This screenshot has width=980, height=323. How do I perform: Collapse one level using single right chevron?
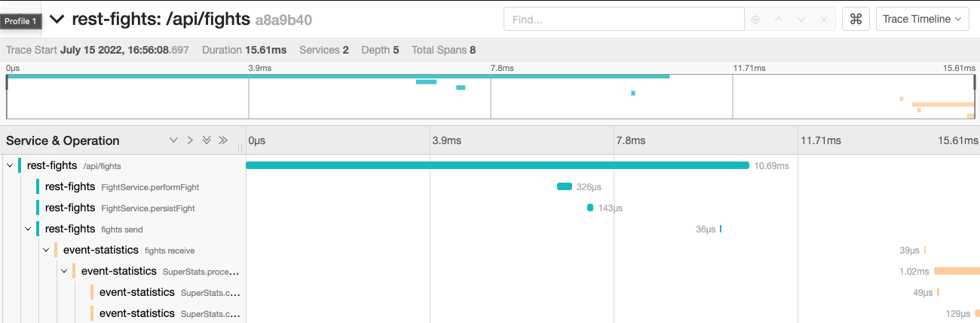[190, 140]
